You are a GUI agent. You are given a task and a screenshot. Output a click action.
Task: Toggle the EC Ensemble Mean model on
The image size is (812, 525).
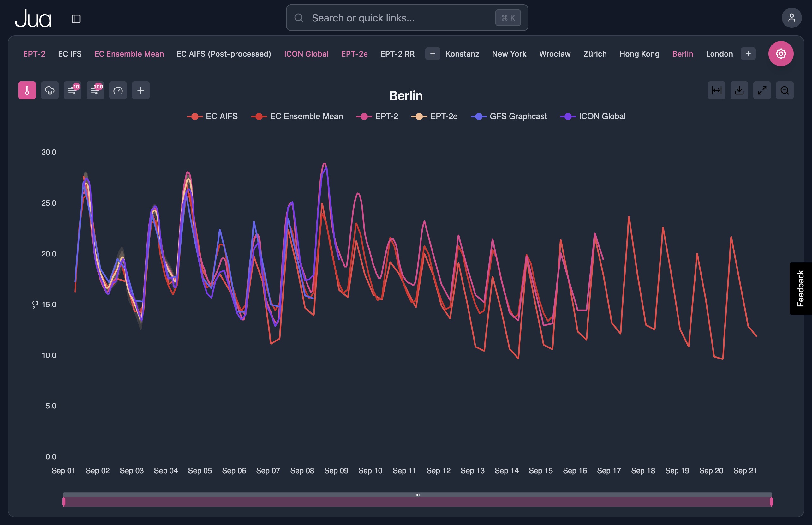coord(129,54)
